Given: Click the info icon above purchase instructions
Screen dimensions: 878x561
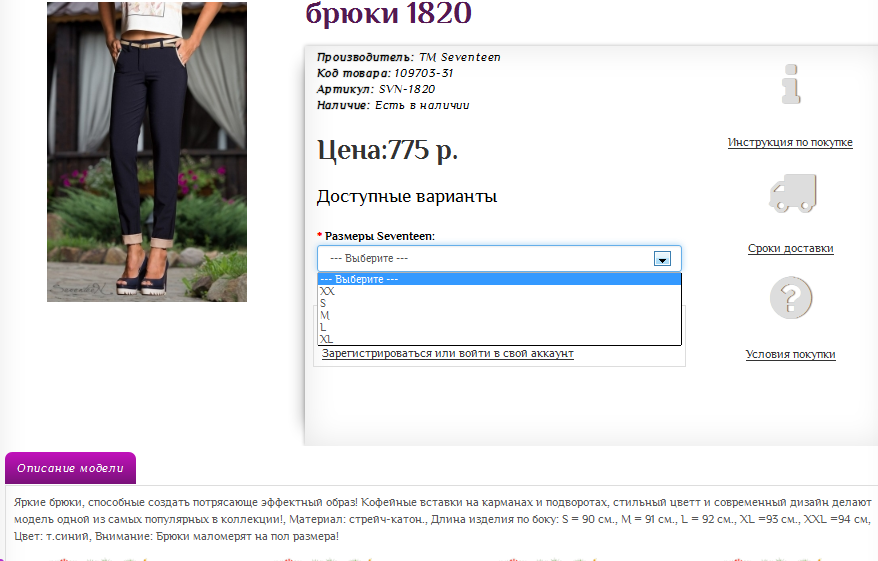Looking at the screenshot, I should [791, 85].
